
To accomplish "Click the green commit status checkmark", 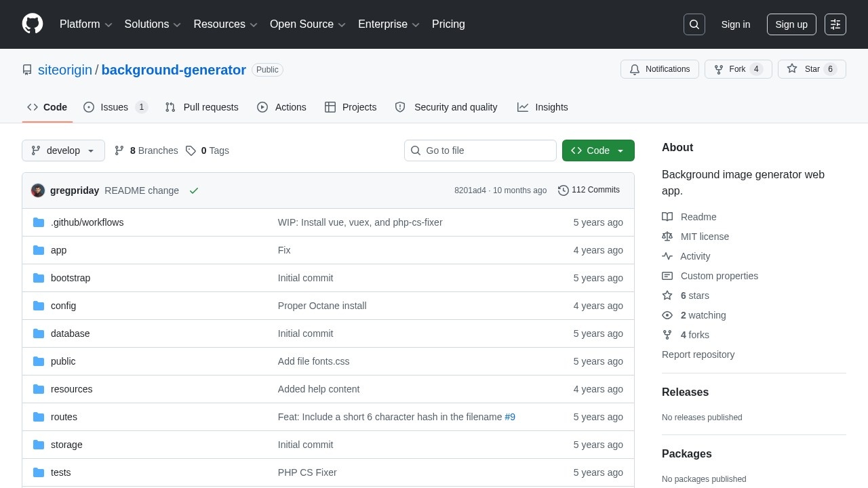I will click(x=194, y=190).
